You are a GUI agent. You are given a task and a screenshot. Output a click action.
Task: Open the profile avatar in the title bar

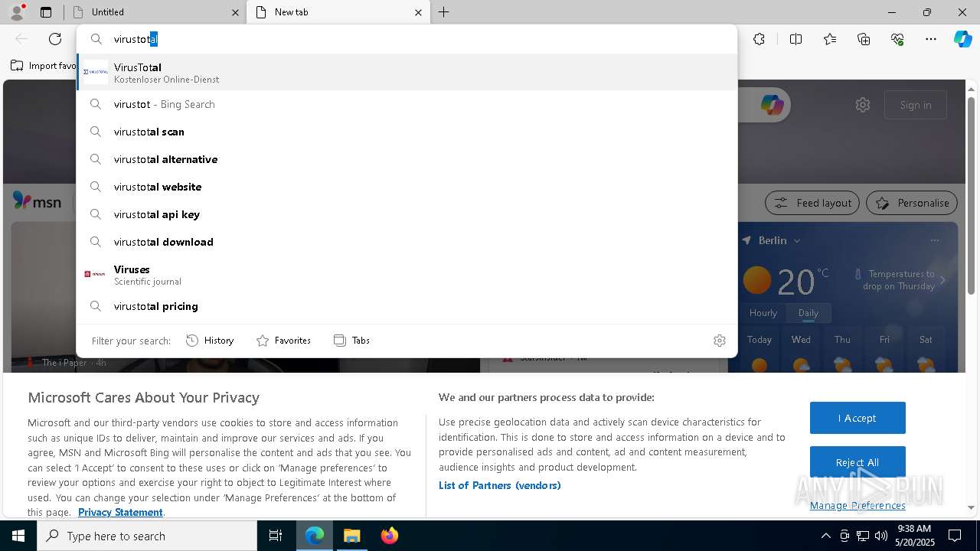(x=17, y=12)
